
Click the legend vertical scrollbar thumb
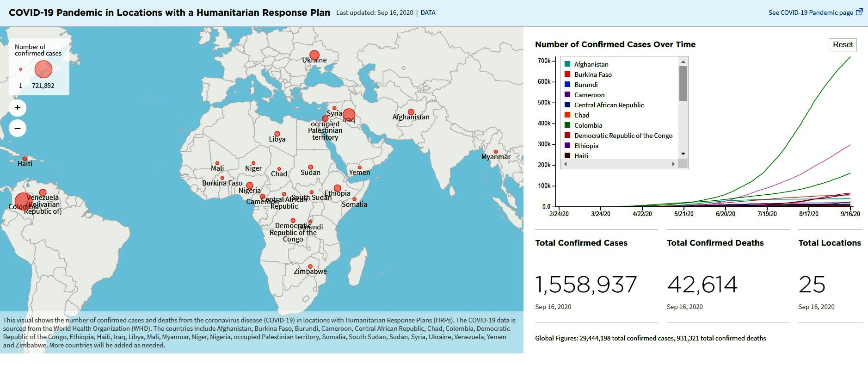(x=683, y=83)
